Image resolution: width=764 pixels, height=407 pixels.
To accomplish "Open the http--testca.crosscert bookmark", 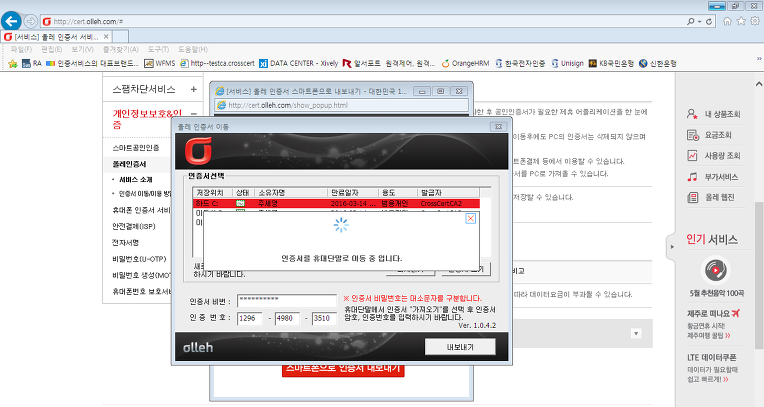I will click(217, 63).
